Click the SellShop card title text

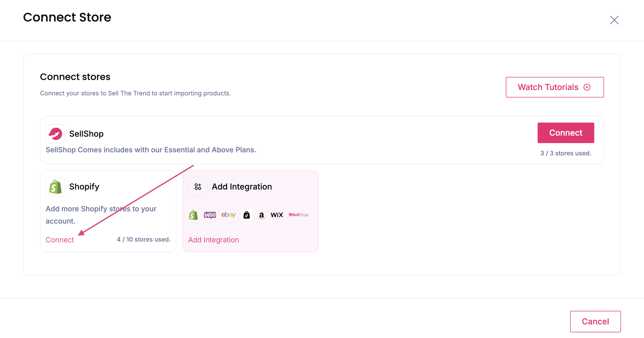click(86, 134)
